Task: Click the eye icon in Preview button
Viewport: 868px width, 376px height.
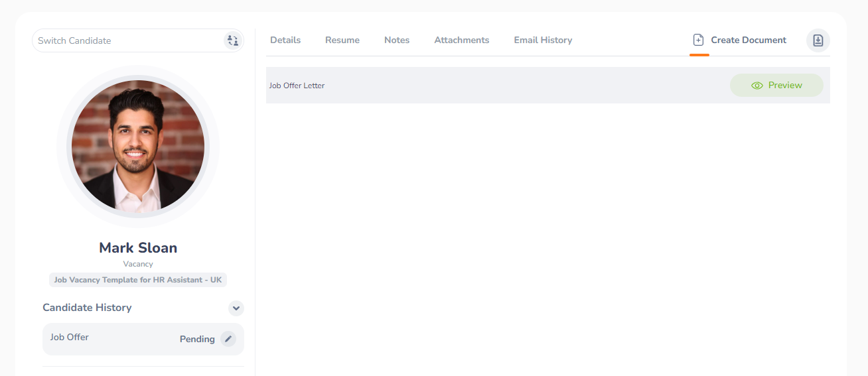Action: tap(757, 86)
